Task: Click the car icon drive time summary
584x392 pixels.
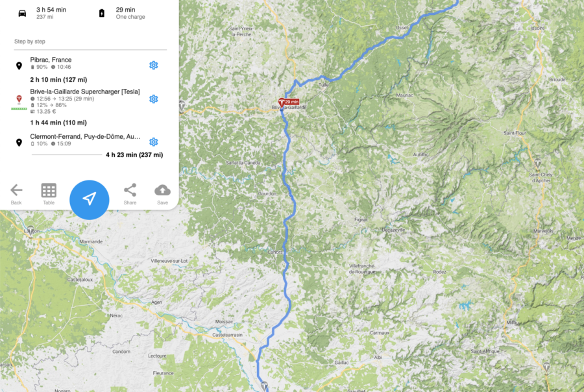Action: click(x=22, y=14)
